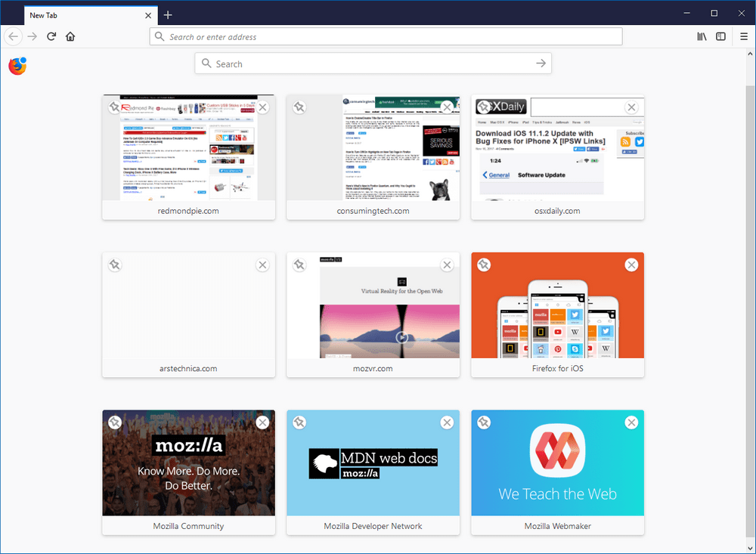Submit the search with the arrow icon
This screenshot has height=554, width=756.
pyautogui.click(x=541, y=63)
